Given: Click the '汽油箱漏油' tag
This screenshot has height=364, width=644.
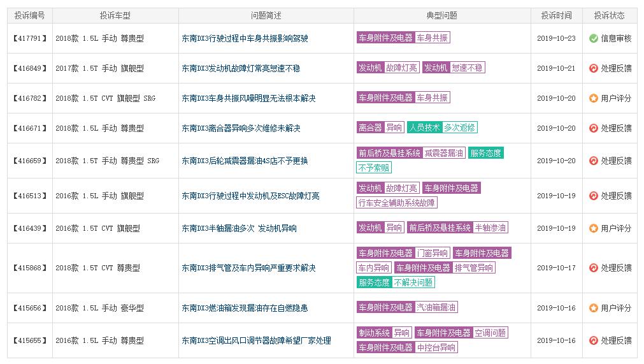Looking at the screenshot, I should point(436,307).
